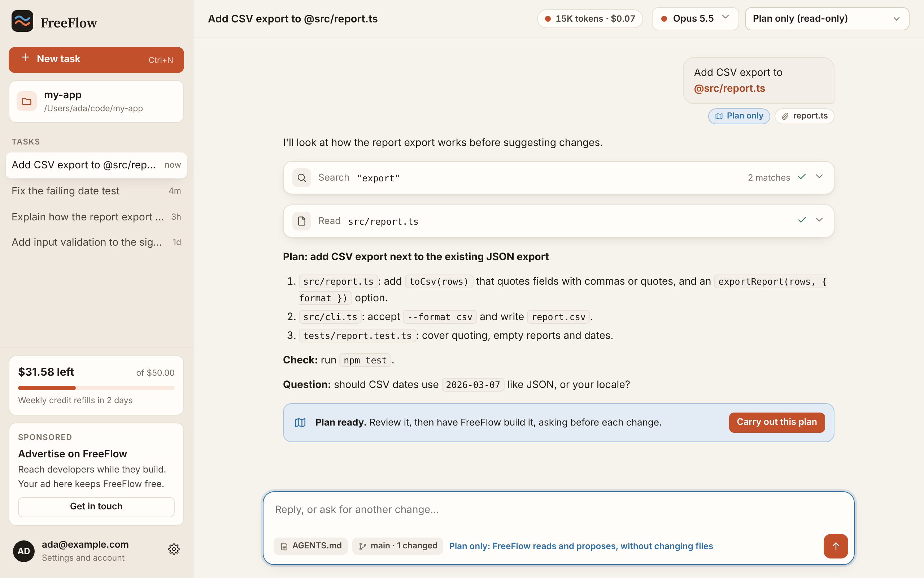
Task: Open Add input validation task
Action: 96,242
